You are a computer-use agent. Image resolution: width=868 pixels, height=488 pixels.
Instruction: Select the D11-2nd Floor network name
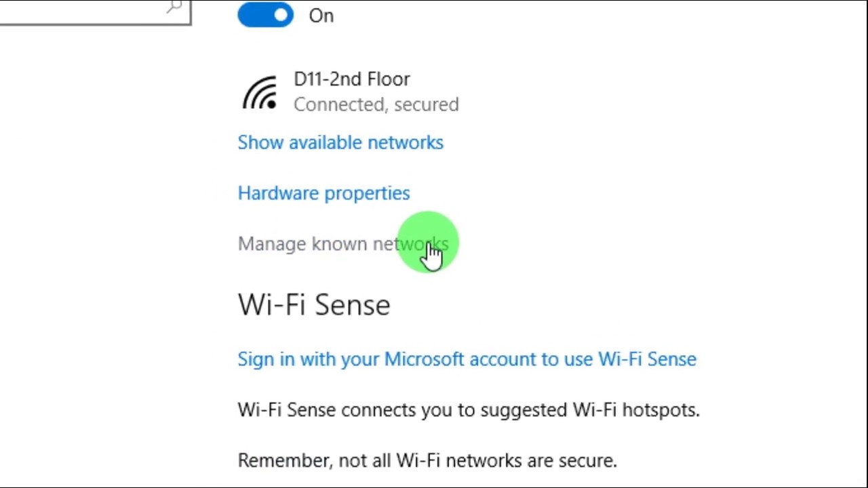pyautogui.click(x=351, y=79)
